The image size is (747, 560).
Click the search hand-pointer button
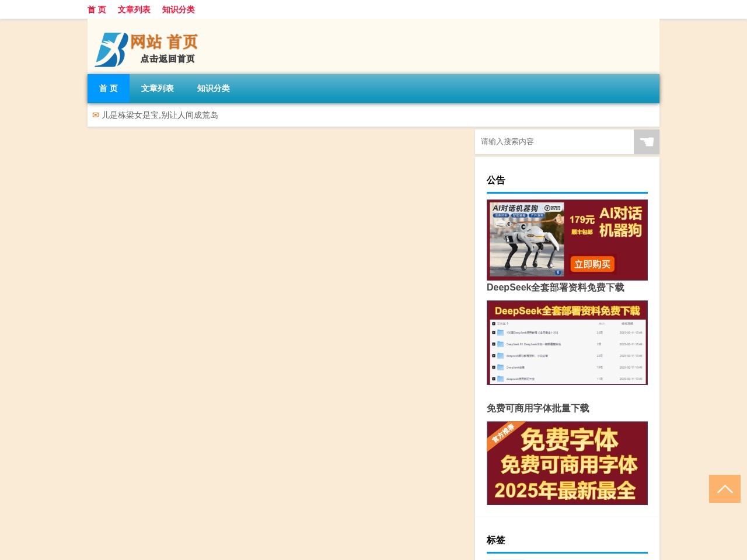647,142
